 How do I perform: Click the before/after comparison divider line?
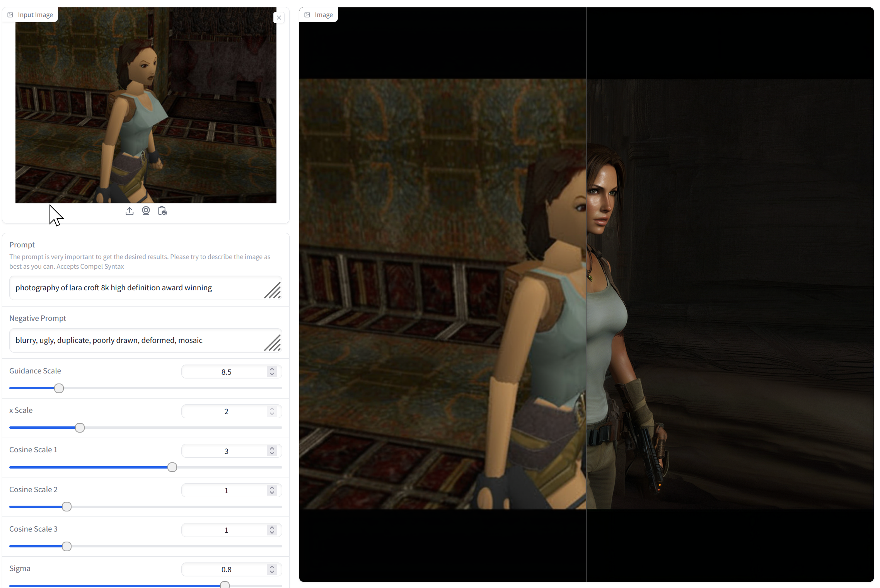click(586, 294)
